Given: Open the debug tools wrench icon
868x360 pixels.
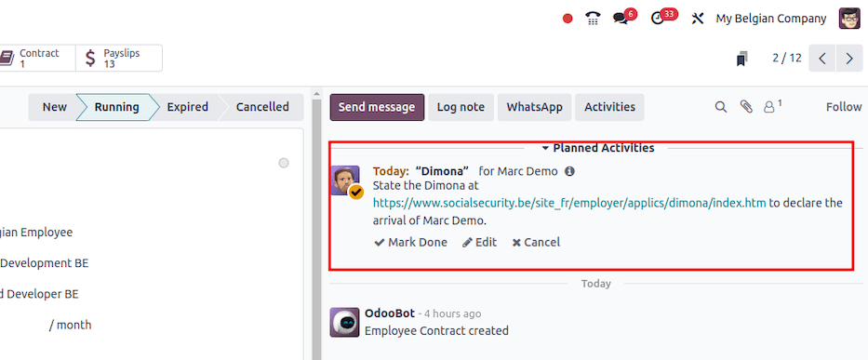Looking at the screenshot, I should pyautogui.click(x=698, y=19).
